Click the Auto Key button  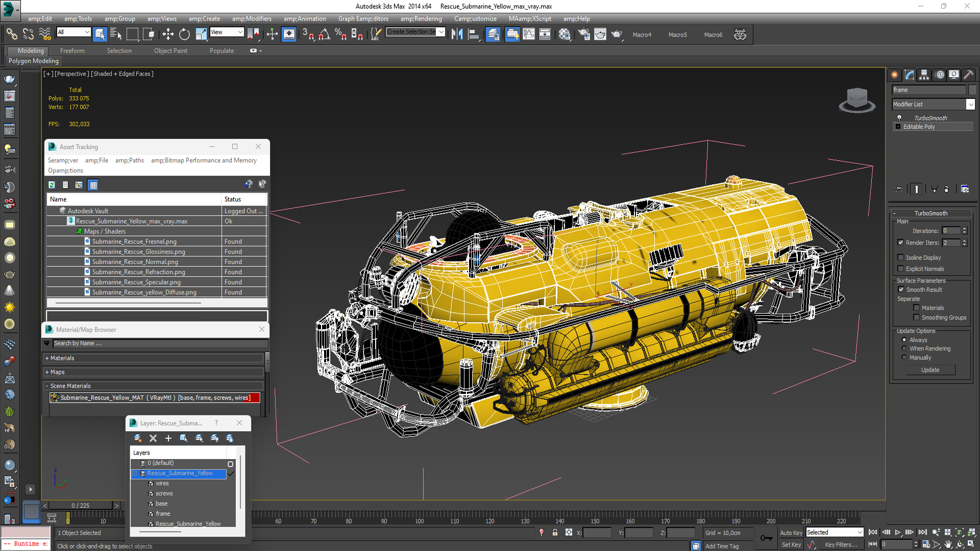(791, 533)
